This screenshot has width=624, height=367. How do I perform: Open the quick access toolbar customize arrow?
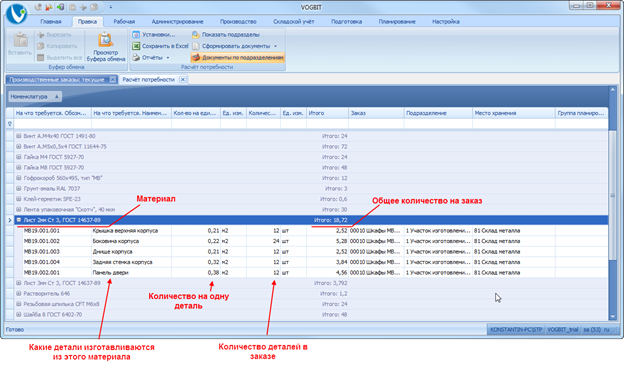pyautogui.click(x=111, y=7)
